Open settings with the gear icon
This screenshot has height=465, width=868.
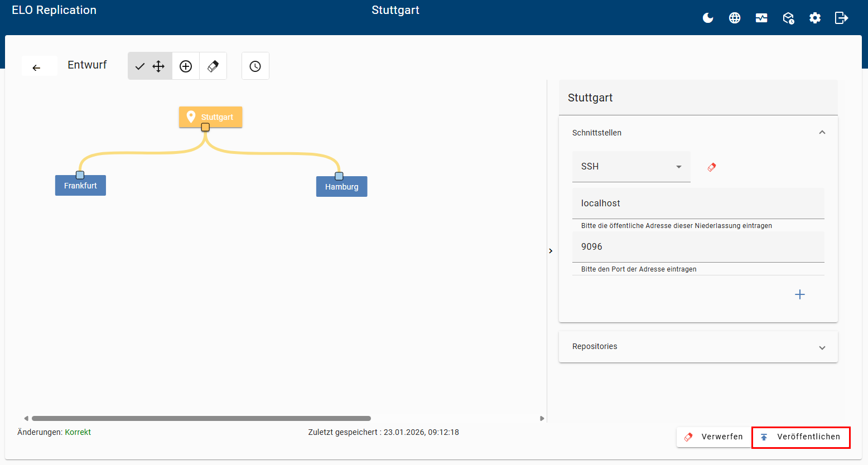click(815, 18)
